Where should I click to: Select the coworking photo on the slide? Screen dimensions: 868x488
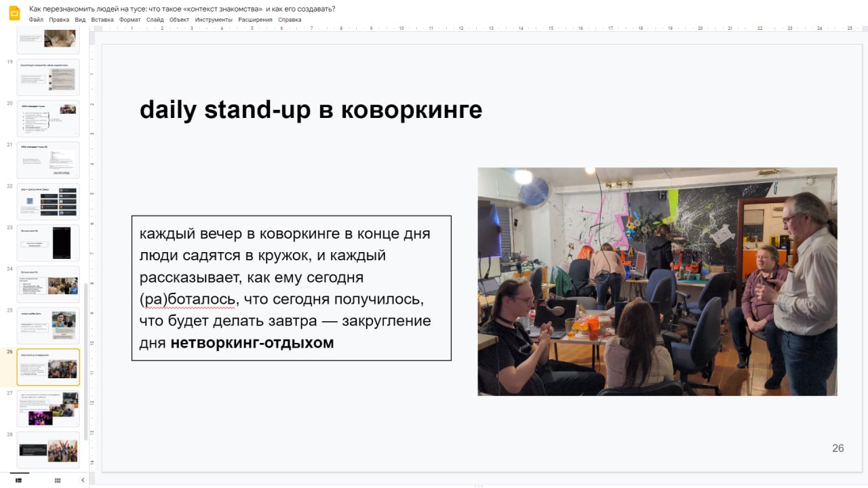(657, 281)
